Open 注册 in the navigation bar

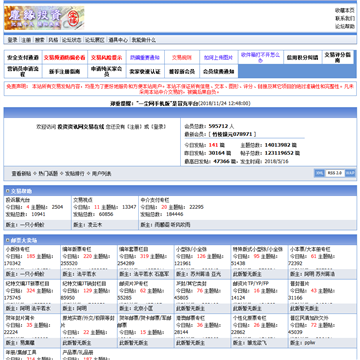26,40
